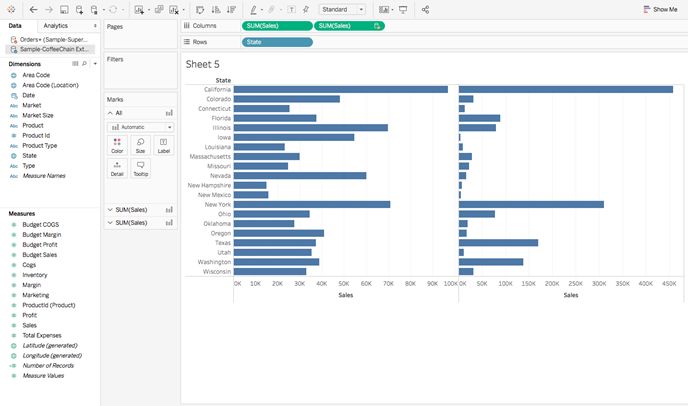
Task: Select Sample-CoffeeChain data source
Action: coord(50,49)
